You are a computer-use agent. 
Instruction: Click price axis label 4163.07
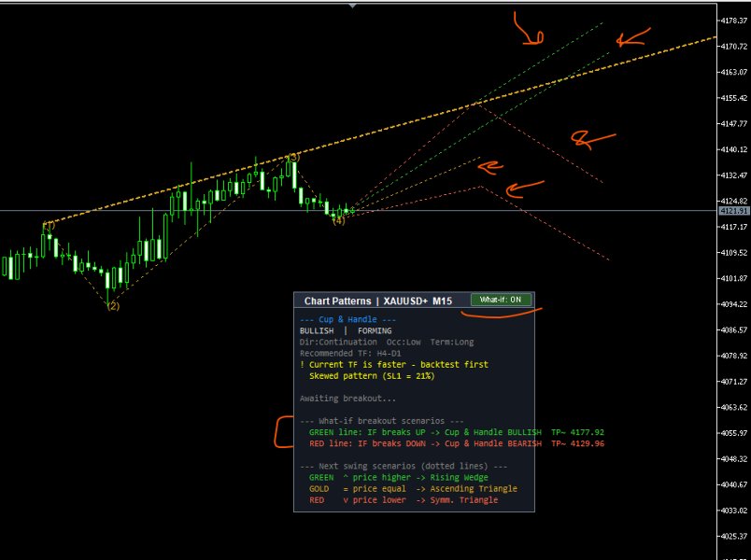[x=734, y=72]
